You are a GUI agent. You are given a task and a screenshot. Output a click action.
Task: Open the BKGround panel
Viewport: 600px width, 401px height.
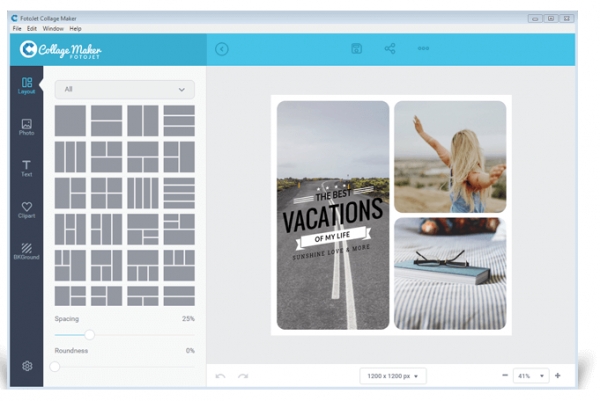click(x=26, y=251)
